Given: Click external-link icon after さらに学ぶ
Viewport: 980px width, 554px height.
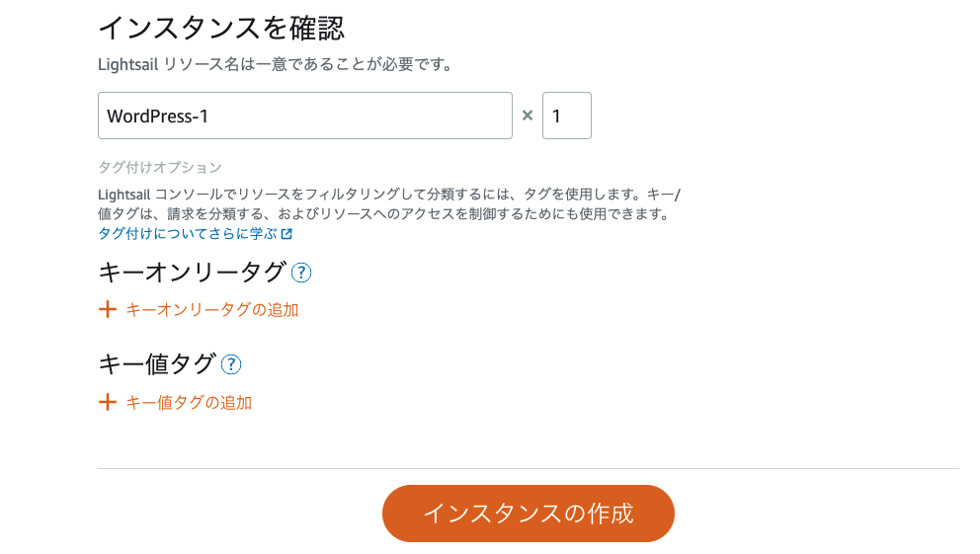Looking at the screenshot, I should pos(286,234).
